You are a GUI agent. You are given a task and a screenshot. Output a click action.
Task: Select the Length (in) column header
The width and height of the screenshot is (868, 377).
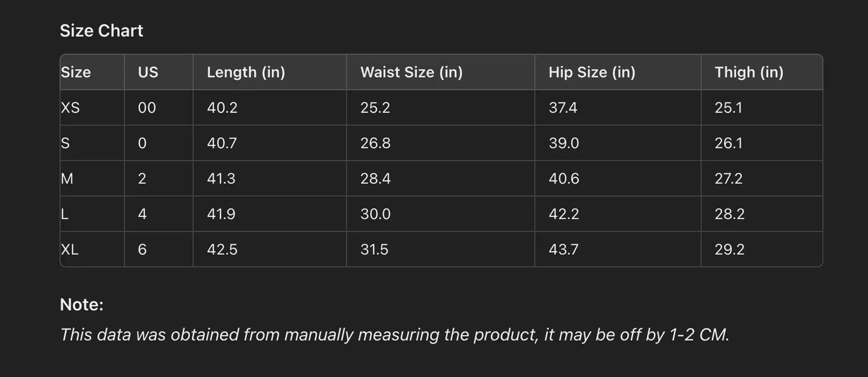pyautogui.click(x=246, y=72)
